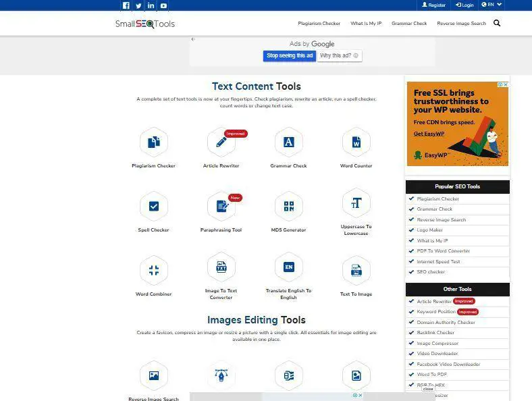
Task: Open Reverse Image Search in top navigation
Action: click(x=461, y=24)
